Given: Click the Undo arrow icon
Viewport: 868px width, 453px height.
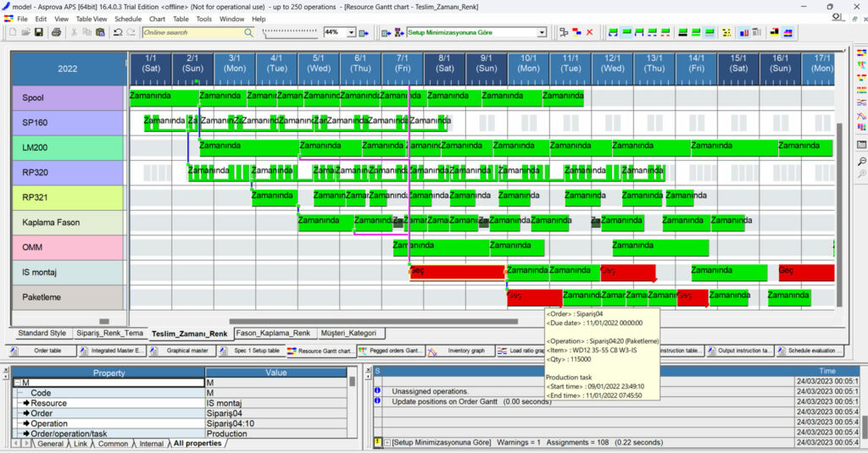Looking at the screenshot, I should tap(118, 33).
